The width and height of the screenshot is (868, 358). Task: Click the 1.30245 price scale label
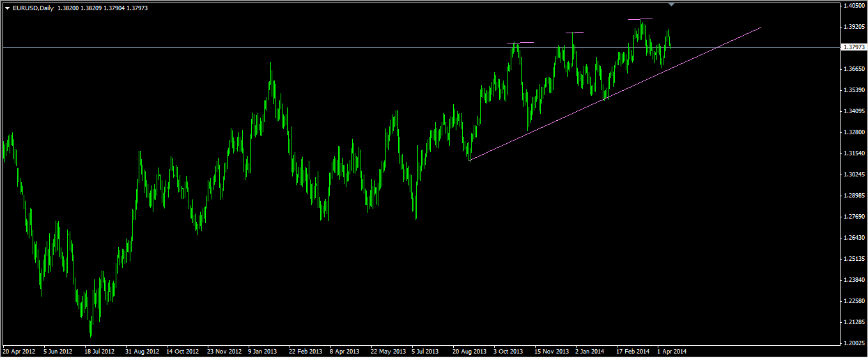tap(854, 175)
